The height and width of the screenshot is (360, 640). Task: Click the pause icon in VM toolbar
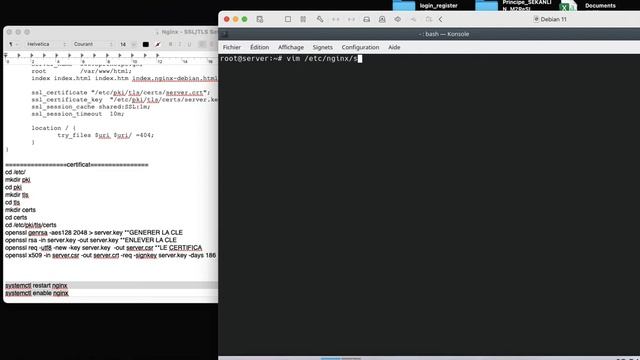(303, 19)
